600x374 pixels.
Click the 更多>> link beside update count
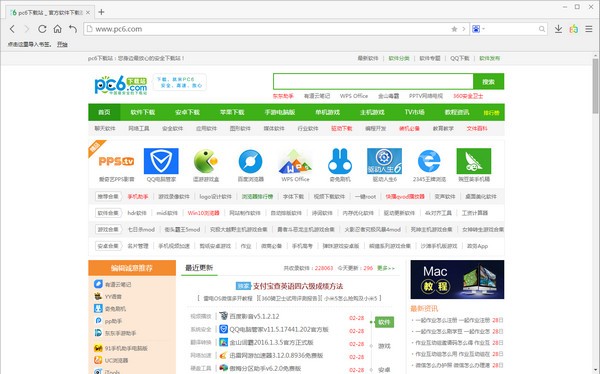pos(386,268)
